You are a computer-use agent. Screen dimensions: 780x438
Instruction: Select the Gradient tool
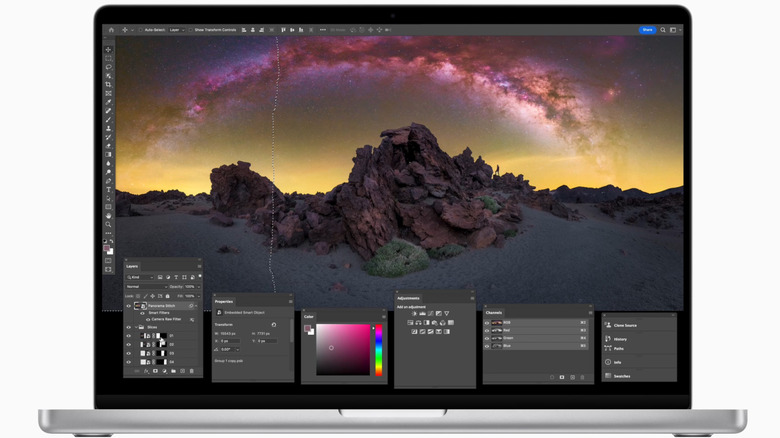point(108,155)
